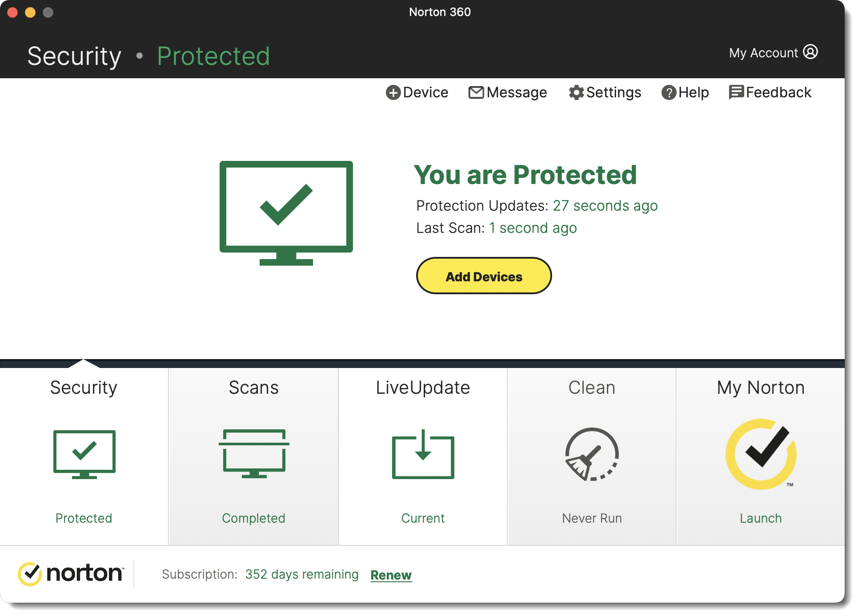Select the Security tab label
The height and width of the screenshot is (616, 858).
(x=84, y=388)
